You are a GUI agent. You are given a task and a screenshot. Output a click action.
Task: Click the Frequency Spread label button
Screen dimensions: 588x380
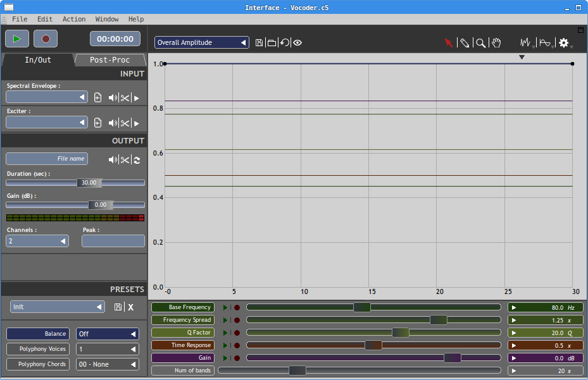183,320
